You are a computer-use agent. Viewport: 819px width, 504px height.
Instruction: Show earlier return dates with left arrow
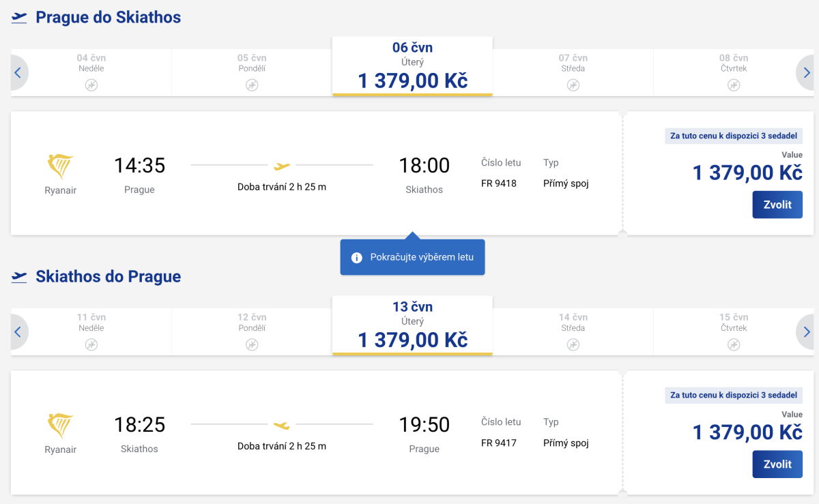(x=18, y=332)
